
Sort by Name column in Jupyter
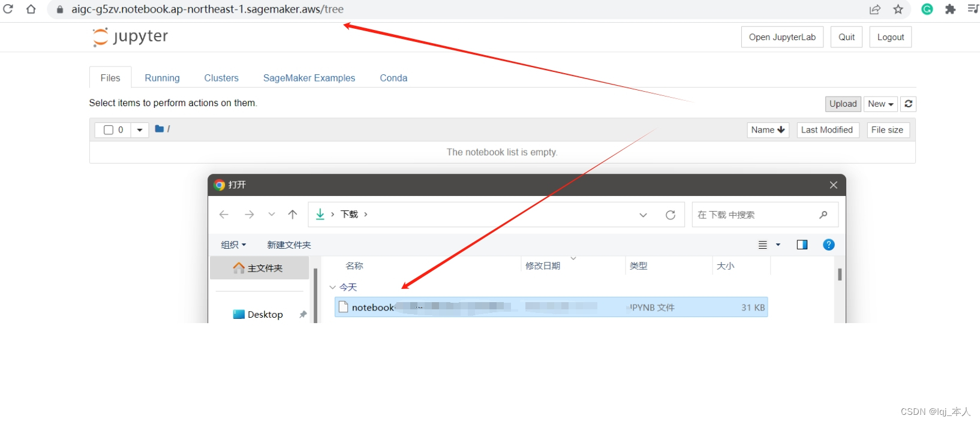point(768,130)
